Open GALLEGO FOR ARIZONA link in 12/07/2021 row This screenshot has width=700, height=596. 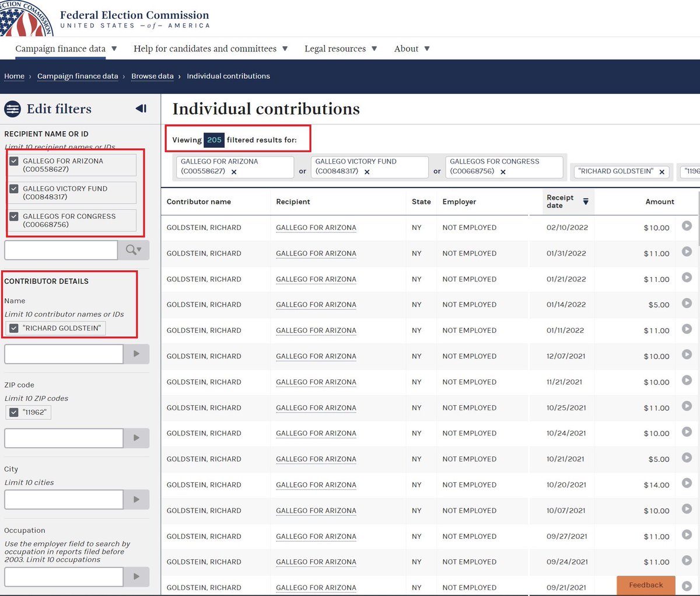pyautogui.click(x=316, y=356)
